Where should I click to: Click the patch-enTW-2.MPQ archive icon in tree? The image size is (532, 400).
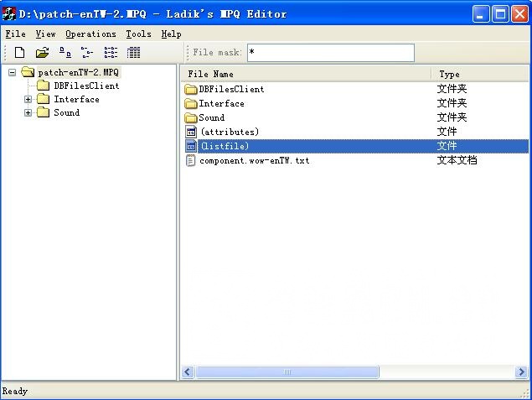(28, 72)
